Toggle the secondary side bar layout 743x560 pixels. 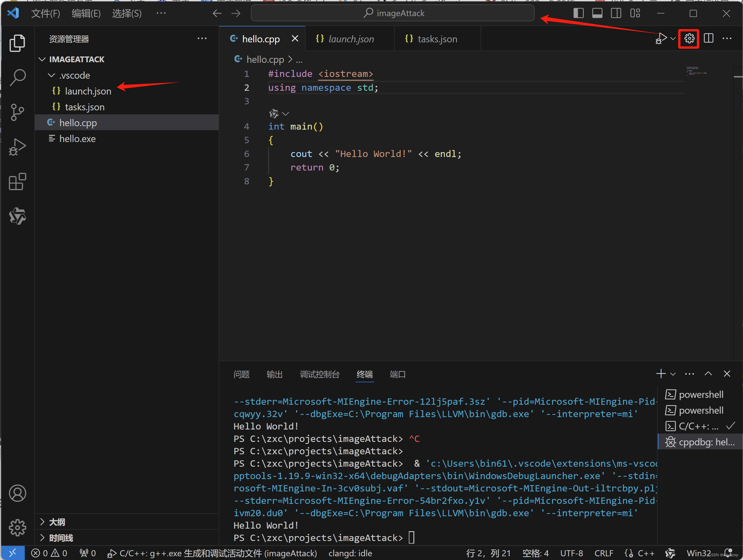(616, 13)
